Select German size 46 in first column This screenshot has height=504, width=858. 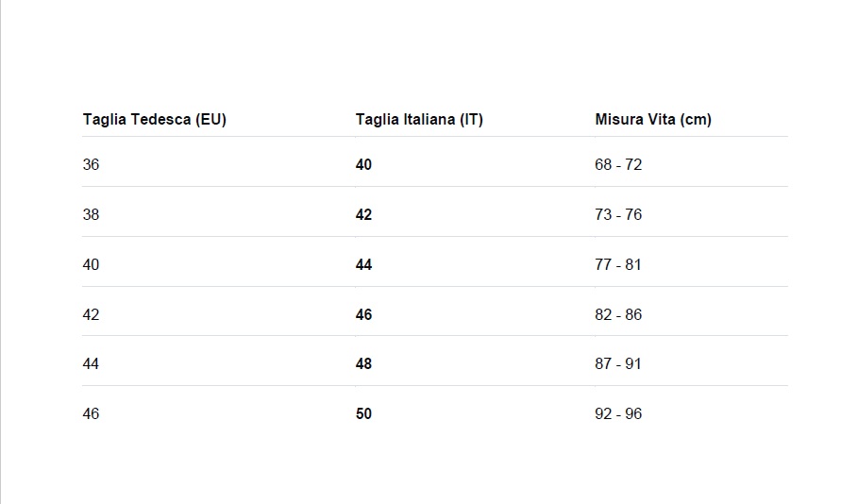(91, 413)
